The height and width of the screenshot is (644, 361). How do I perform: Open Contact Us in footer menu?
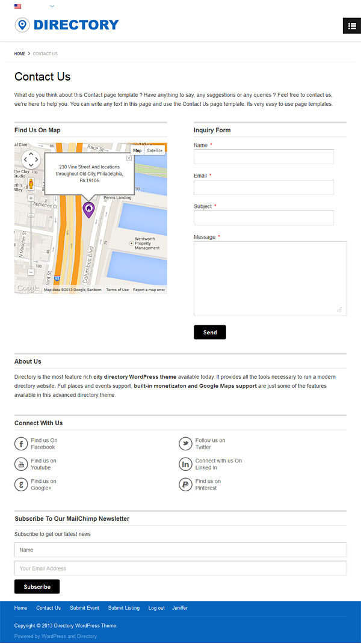pyautogui.click(x=49, y=608)
